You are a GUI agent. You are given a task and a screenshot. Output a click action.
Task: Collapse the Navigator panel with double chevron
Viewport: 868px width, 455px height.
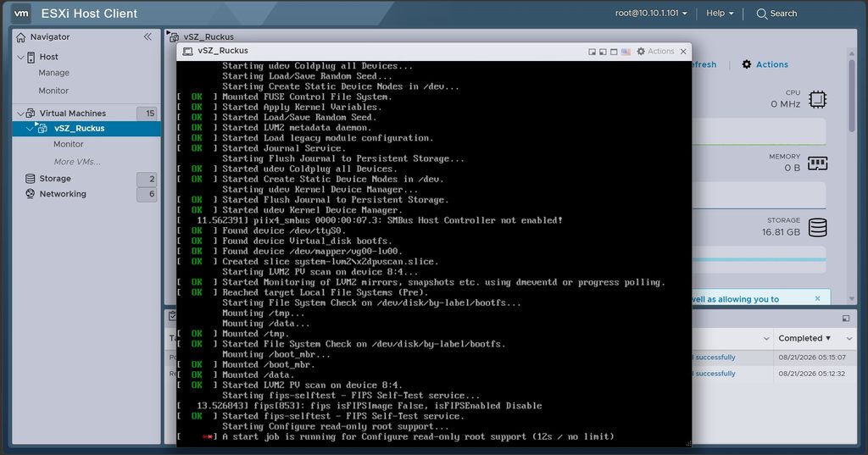coord(147,36)
